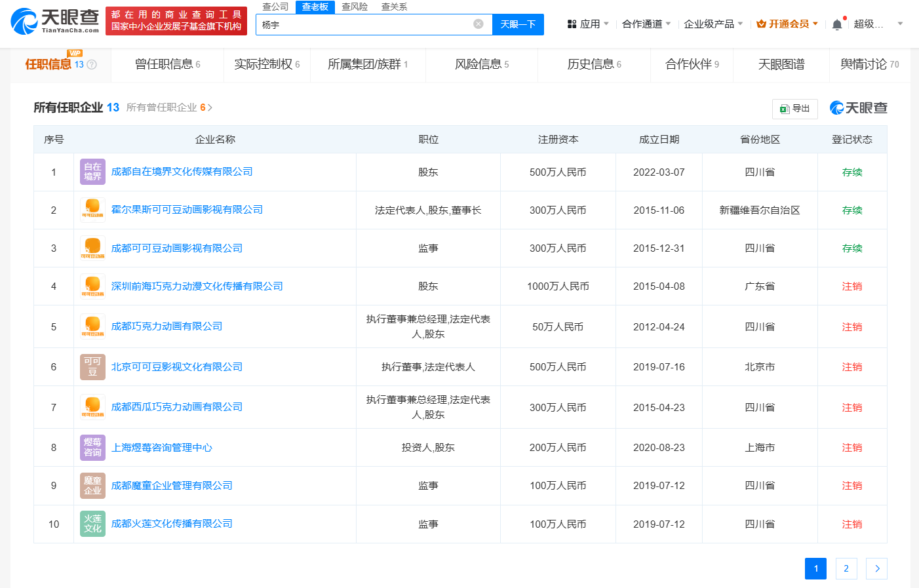Click the 1000万人民币 capital cell
919x588 pixels.
tap(558, 286)
